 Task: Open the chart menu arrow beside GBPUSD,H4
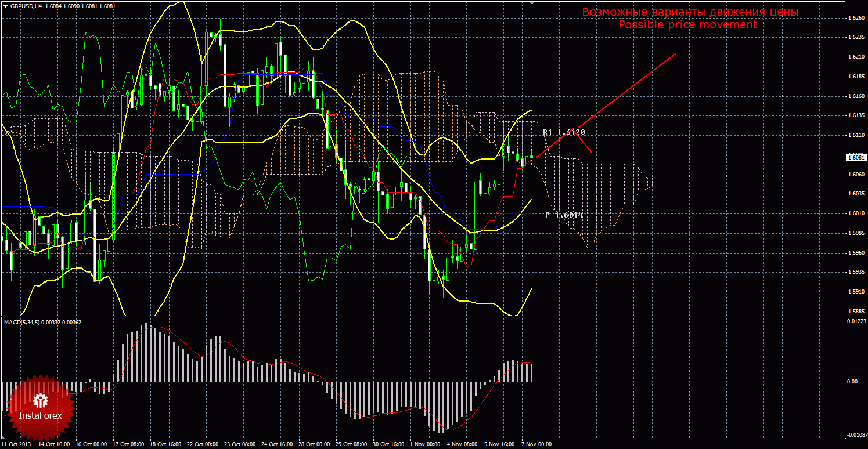click(5, 6)
